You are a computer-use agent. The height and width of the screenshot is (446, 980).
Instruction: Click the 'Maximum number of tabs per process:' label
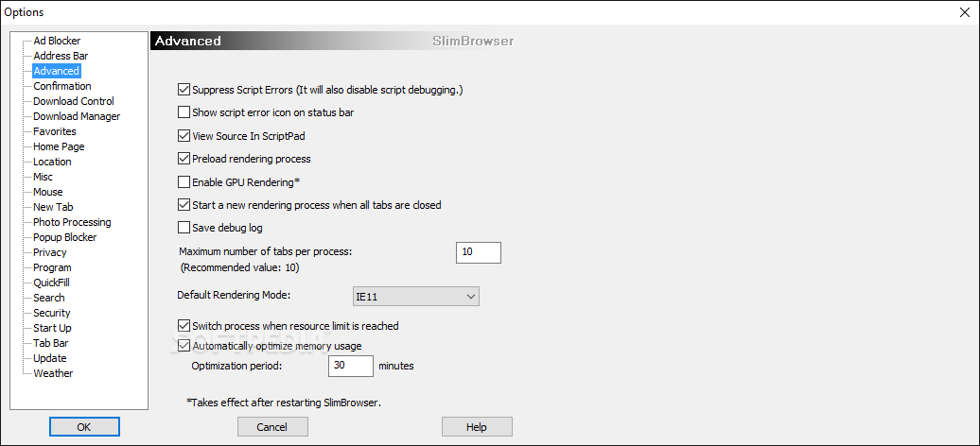(x=266, y=252)
